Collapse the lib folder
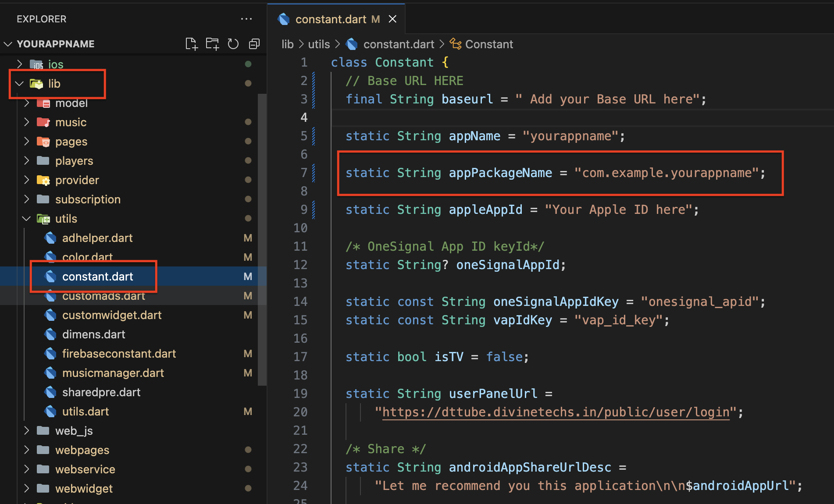The width and height of the screenshot is (834, 504). pos(19,83)
